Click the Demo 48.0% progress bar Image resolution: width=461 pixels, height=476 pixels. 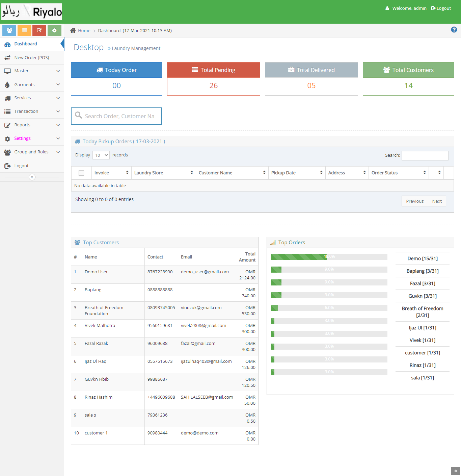pyautogui.click(x=329, y=257)
